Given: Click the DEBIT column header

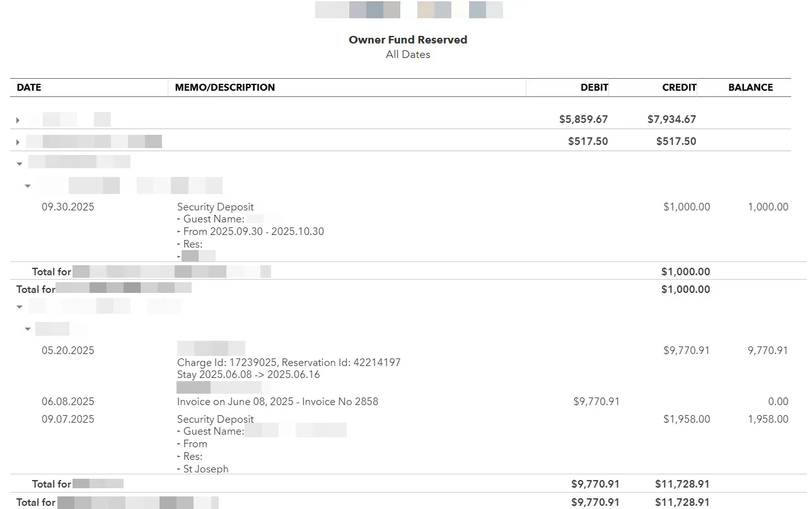Looking at the screenshot, I should [x=594, y=88].
